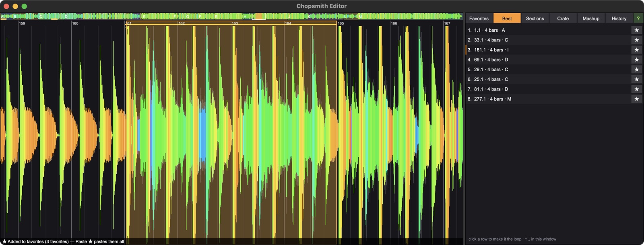Click the 'click a row to make it the loop' hint
The height and width of the screenshot is (245, 644).
click(x=512, y=239)
